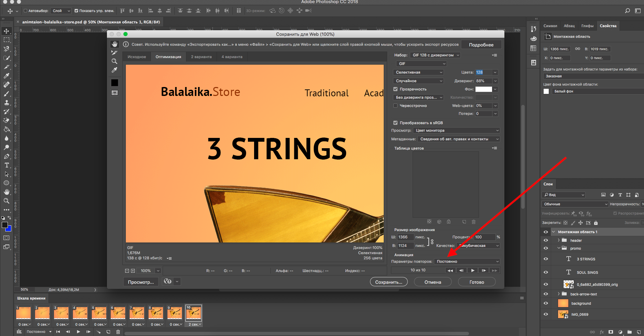The height and width of the screenshot is (336, 644).
Task: Open the GIF file format dropdown
Action: coord(422,64)
